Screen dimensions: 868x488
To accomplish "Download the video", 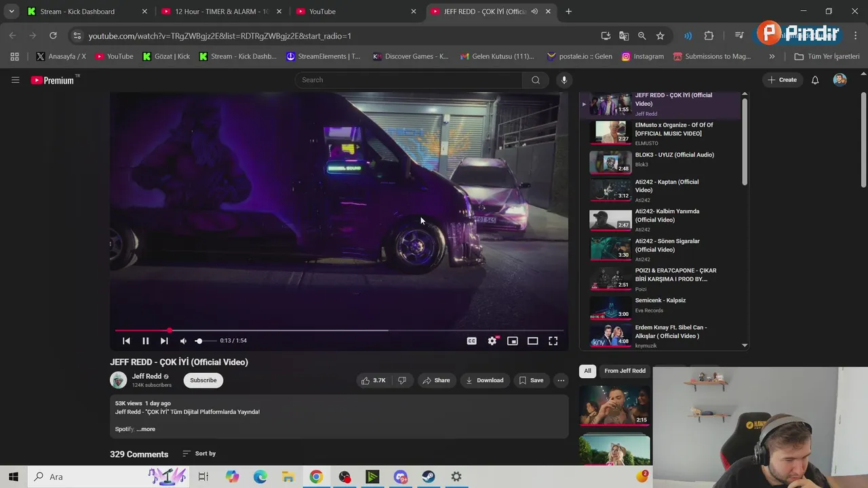I will pyautogui.click(x=484, y=380).
